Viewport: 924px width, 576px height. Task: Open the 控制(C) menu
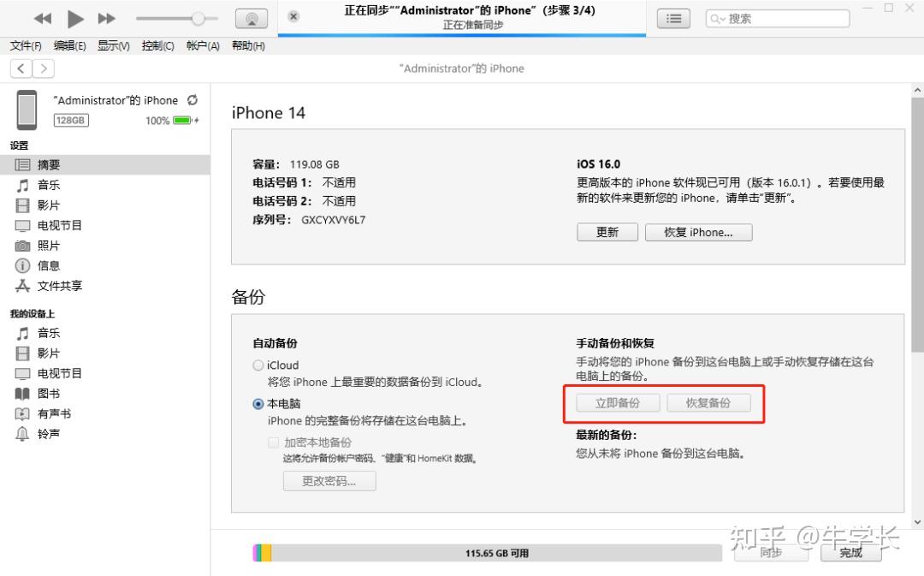pyautogui.click(x=158, y=46)
